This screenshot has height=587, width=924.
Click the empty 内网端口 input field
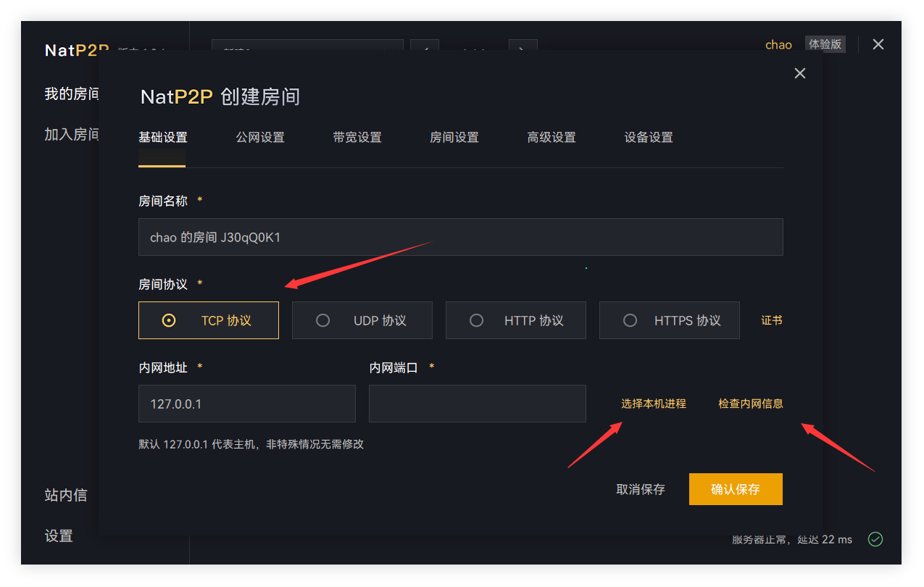pos(478,404)
